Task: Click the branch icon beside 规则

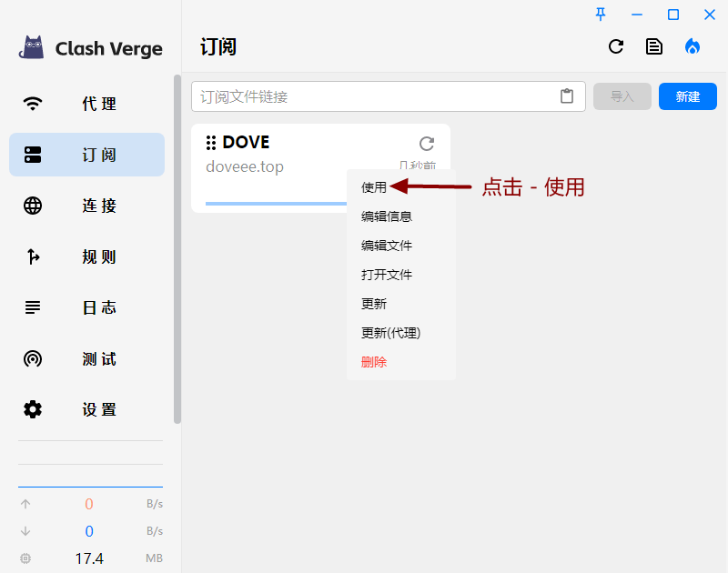Action: pos(33,256)
